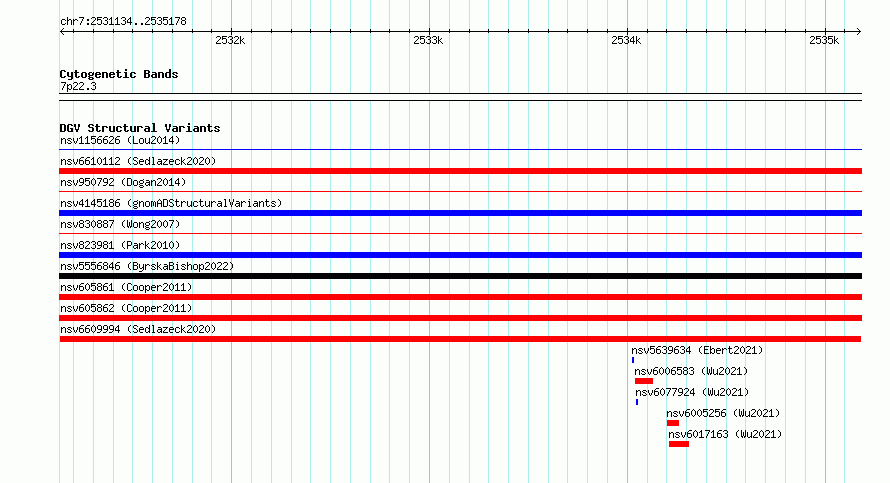
Task: Click the DGV Structural Variants track title
Action: click(140, 128)
